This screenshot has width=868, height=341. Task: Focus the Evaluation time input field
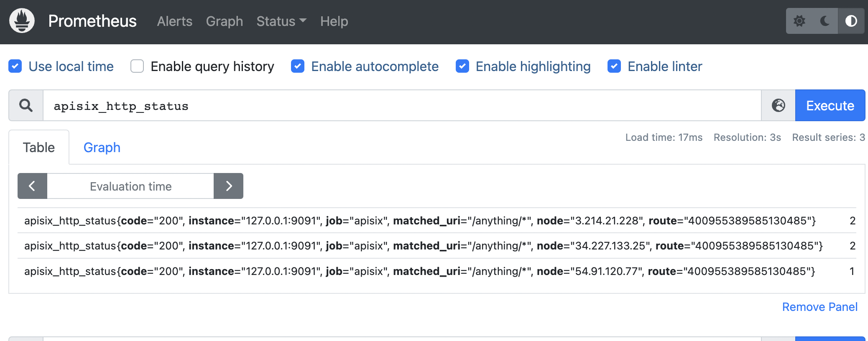[x=130, y=186]
